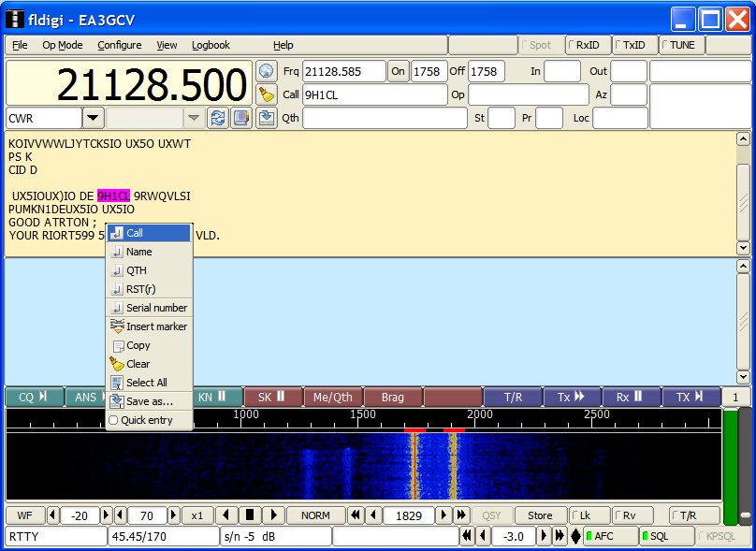Click the double-right arrow after 1829
756x551 pixels.
460,515
